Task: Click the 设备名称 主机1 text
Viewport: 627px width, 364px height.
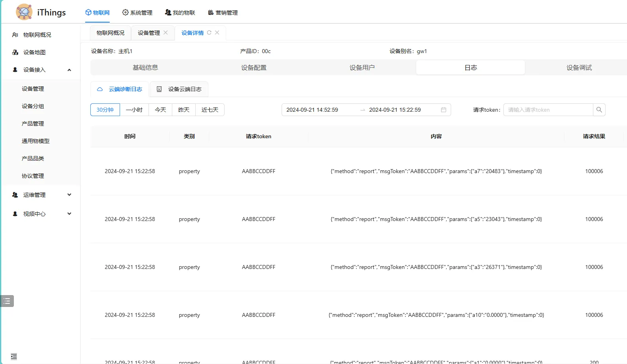Action: (112, 51)
